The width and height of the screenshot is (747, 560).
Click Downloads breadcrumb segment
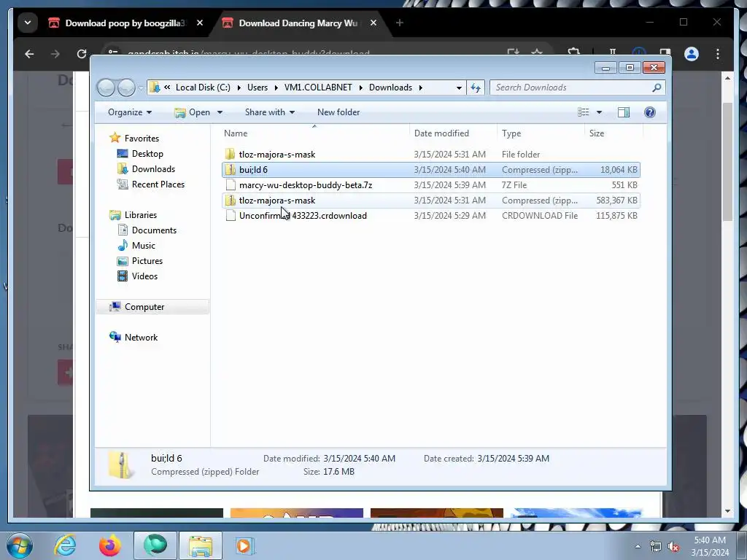[x=391, y=87]
